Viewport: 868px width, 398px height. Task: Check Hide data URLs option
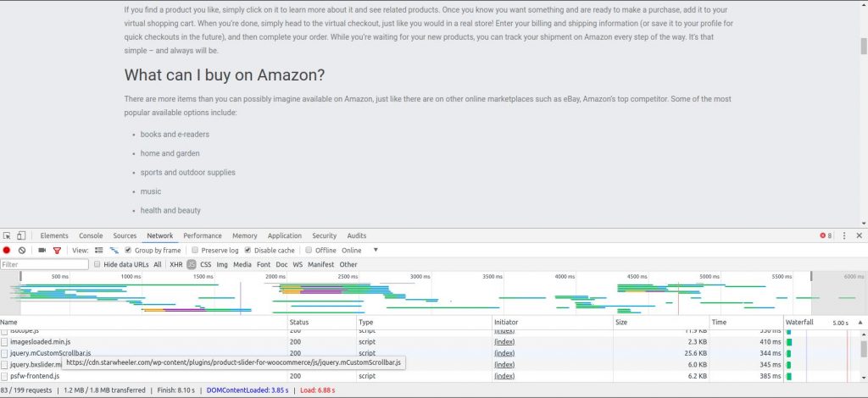click(97, 265)
